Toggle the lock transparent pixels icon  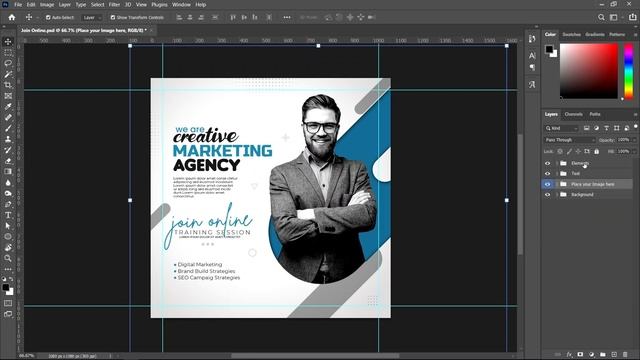(x=560, y=151)
